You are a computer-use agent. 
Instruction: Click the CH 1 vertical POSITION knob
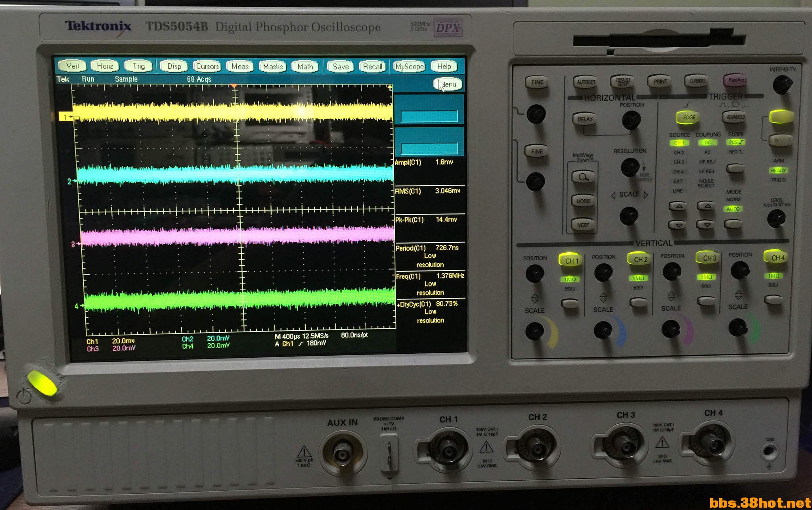click(534, 273)
